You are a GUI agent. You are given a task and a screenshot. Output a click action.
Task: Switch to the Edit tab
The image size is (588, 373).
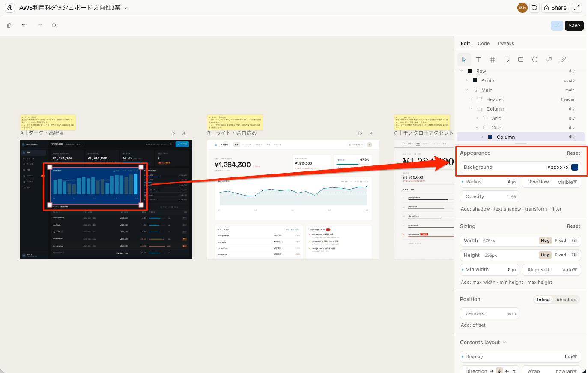[x=465, y=43]
